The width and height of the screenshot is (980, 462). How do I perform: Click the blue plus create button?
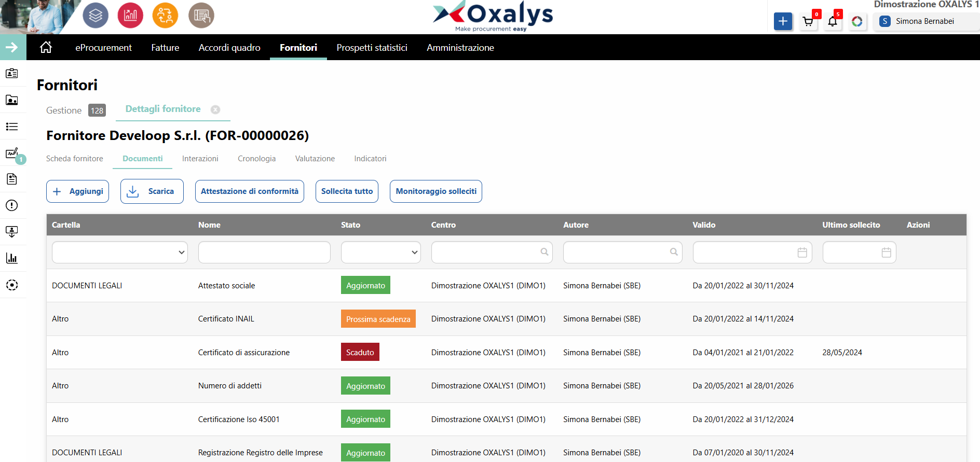coord(783,21)
